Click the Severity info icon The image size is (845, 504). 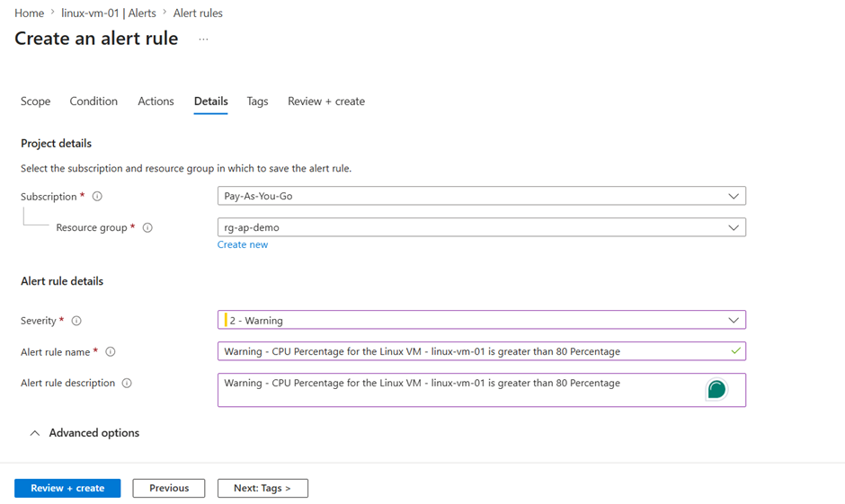[x=76, y=321]
